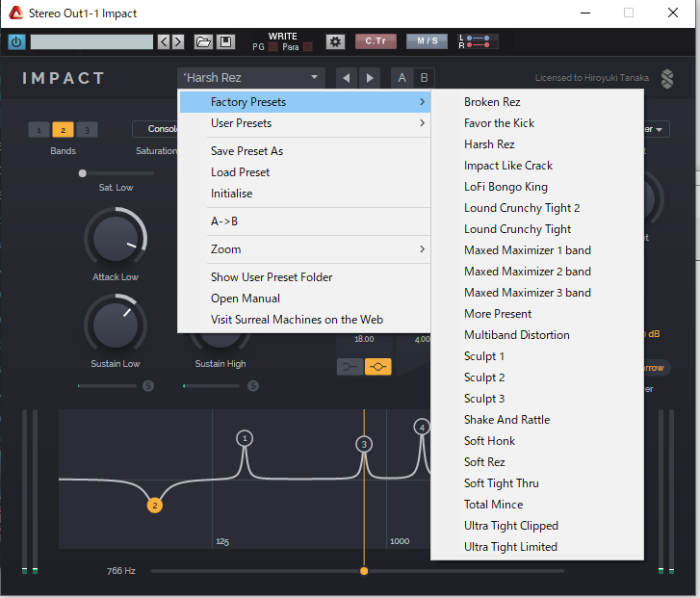Click the Cubase application logo icon
The width and height of the screenshot is (700, 598).
(x=16, y=13)
